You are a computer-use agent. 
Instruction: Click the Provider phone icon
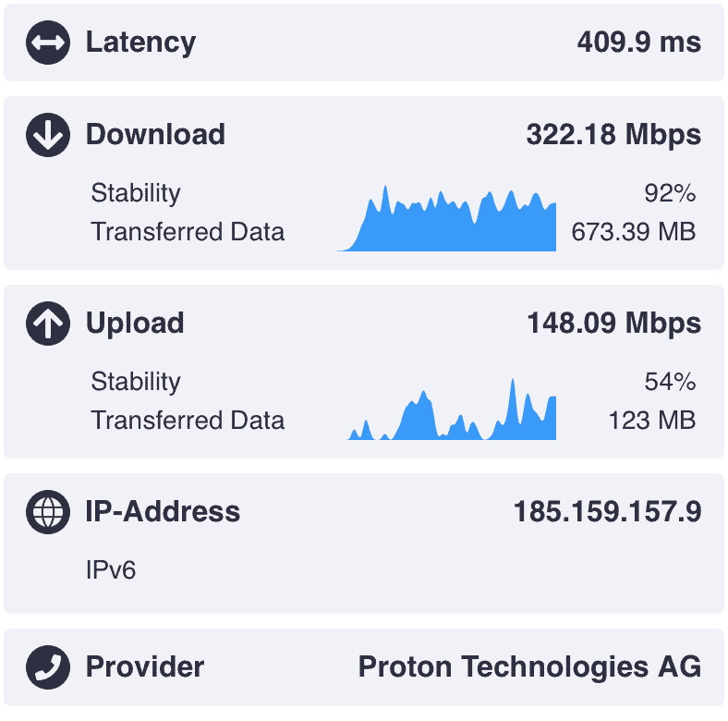48,667
